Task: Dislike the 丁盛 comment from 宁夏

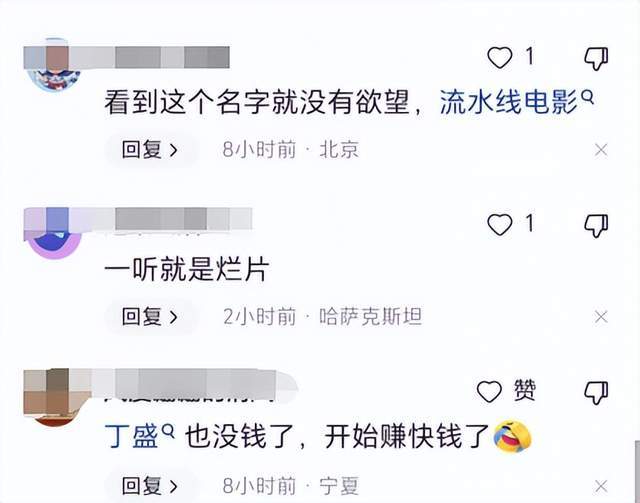Action: point(596,393)
